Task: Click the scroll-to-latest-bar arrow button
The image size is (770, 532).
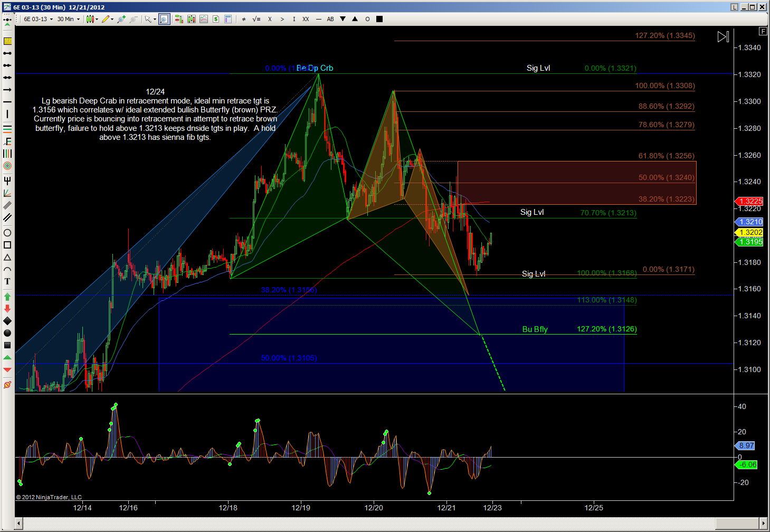Action: pyautogui.click(x=723, y=36)
